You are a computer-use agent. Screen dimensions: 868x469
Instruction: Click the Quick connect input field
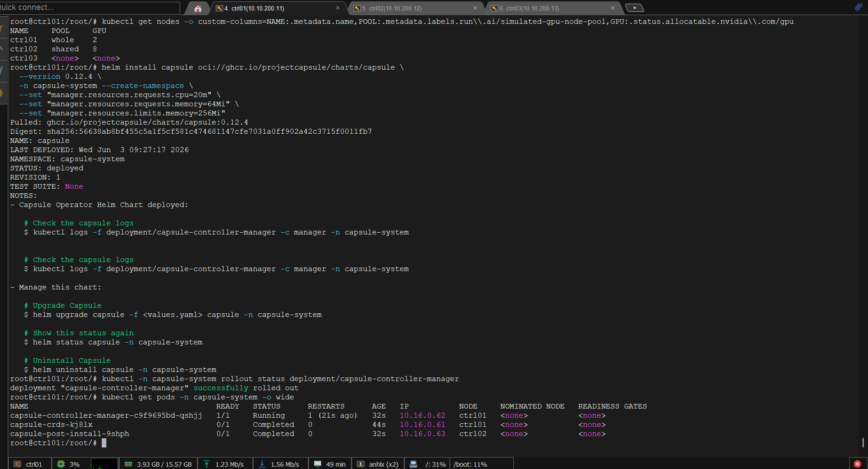point(90,7)
